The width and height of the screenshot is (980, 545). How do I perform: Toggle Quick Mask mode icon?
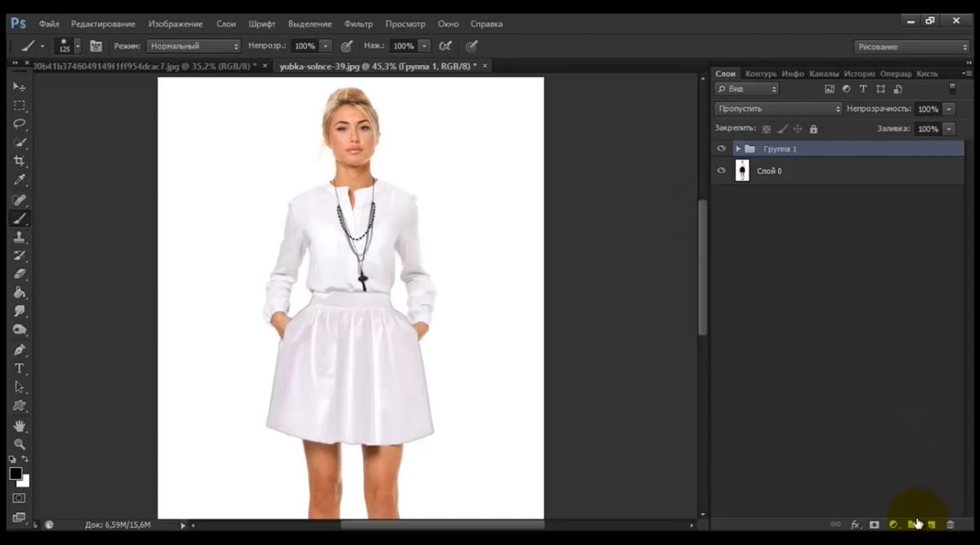(19, 498)
